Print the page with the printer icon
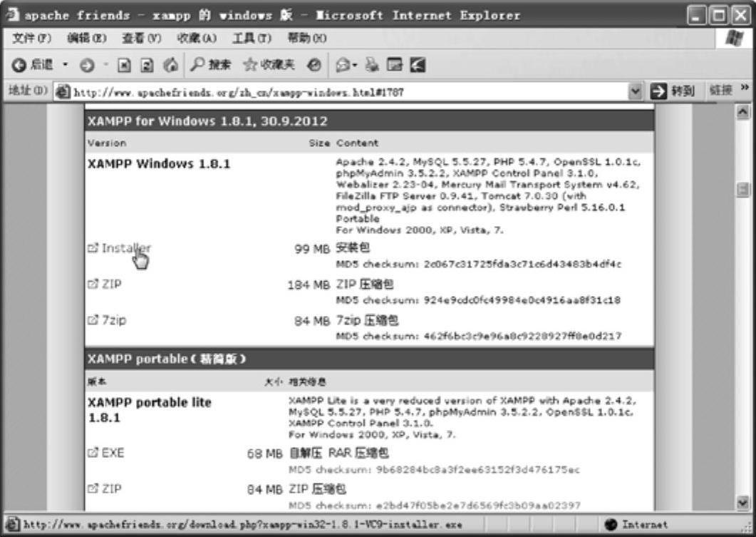The width and height of the screenshot is (756, 537). (372, 65)
